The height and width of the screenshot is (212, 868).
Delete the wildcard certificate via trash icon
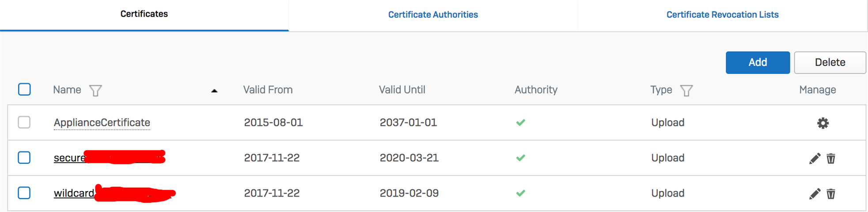[831, 193]
